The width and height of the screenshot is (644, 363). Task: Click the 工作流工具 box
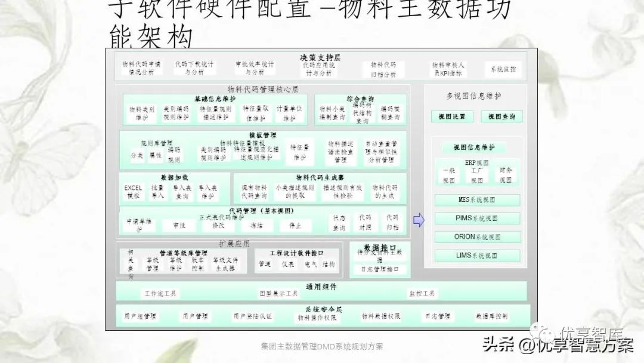[159, 294]
